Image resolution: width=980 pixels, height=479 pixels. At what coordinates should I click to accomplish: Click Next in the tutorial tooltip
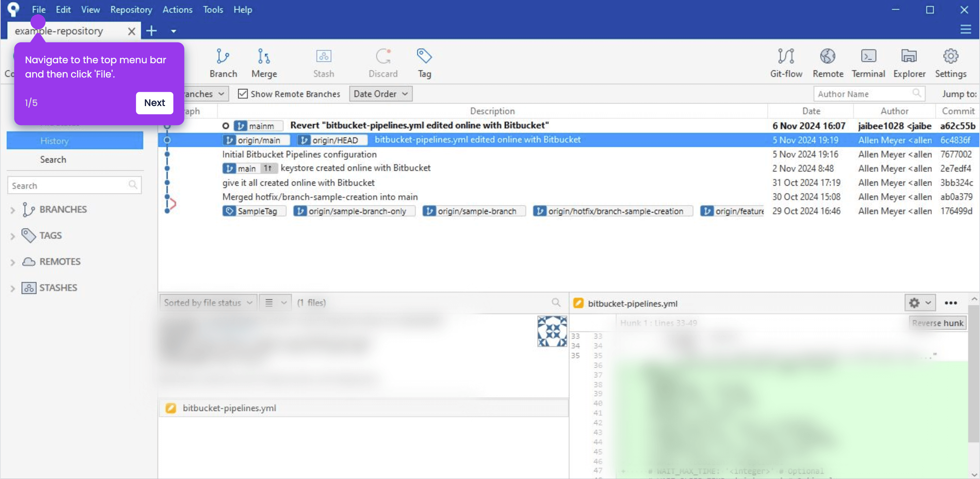(154, 103)
